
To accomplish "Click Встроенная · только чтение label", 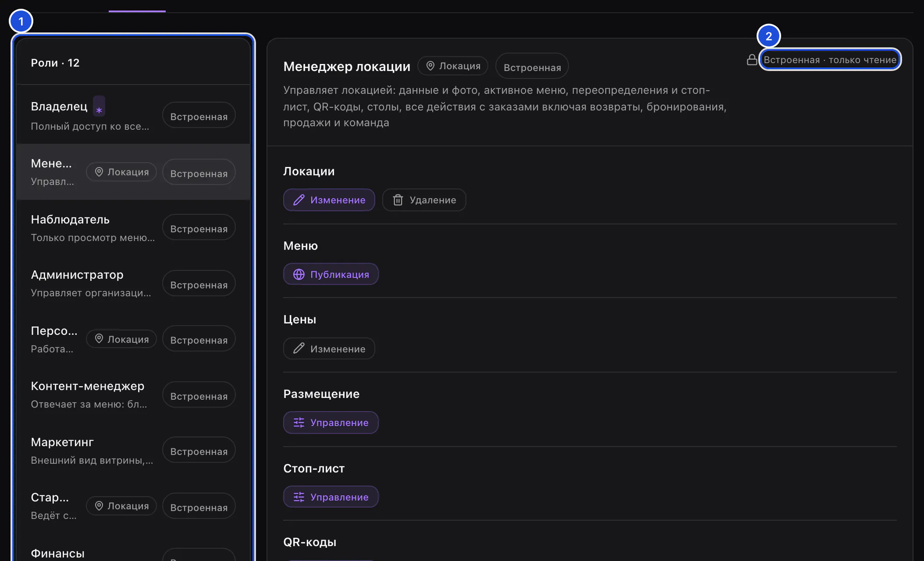I will [830, 60].
